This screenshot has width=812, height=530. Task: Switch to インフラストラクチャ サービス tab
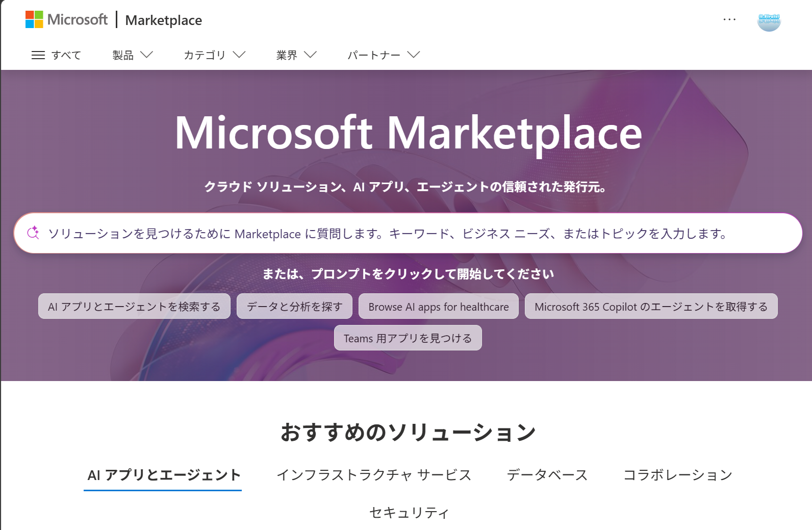(x=374, y=475)
